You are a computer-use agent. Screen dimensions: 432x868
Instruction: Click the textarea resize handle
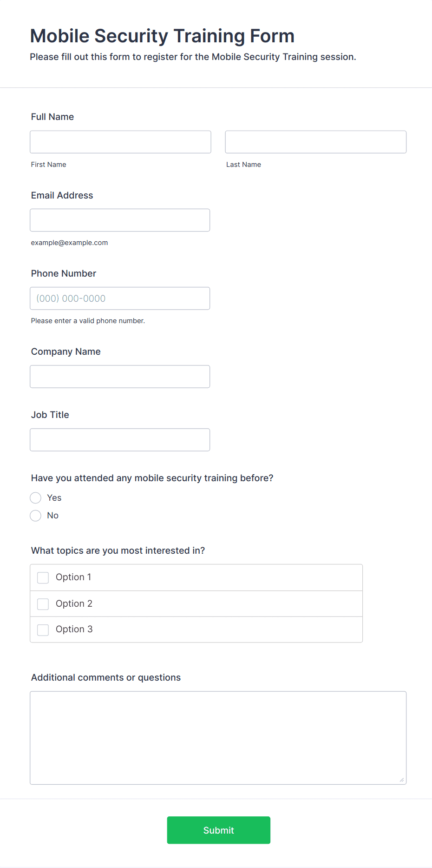402,780
